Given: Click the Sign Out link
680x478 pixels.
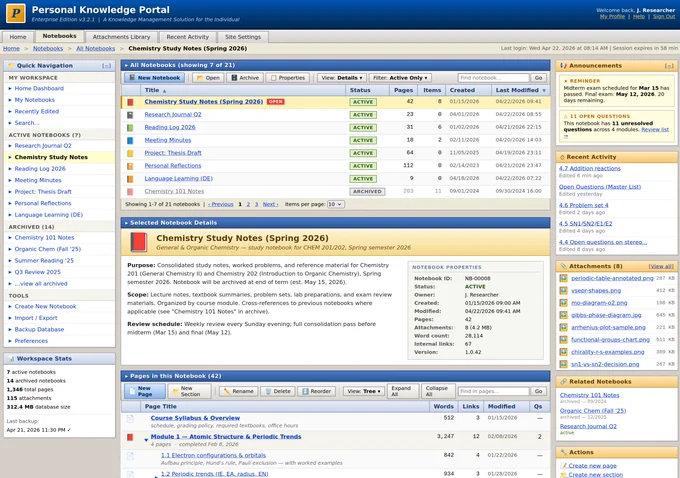Looking at the screenshot, I should tap(664, 16).
